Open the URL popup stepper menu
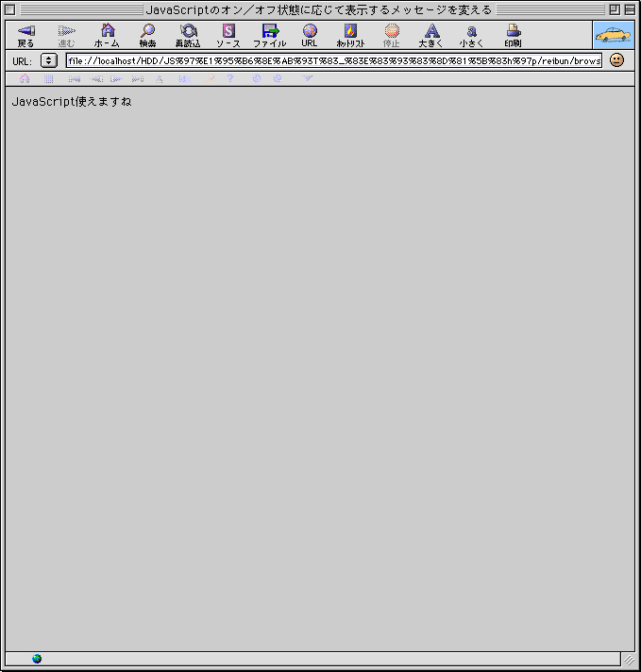Viewport: 641px width, 672px height. point(49,60)
